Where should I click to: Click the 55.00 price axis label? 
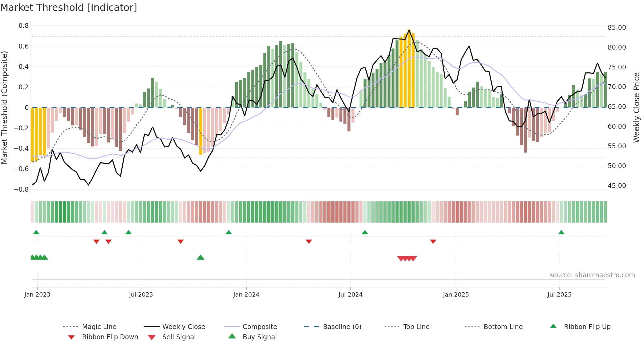[617, 146]
